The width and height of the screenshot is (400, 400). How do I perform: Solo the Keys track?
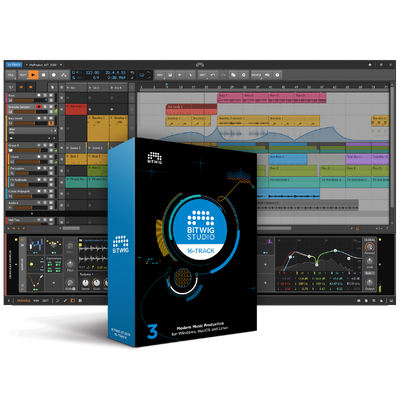point(45,95)
